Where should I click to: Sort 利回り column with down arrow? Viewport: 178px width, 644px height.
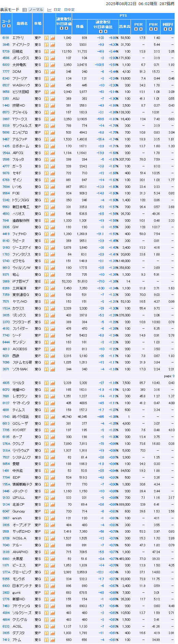tap(170, 29)
